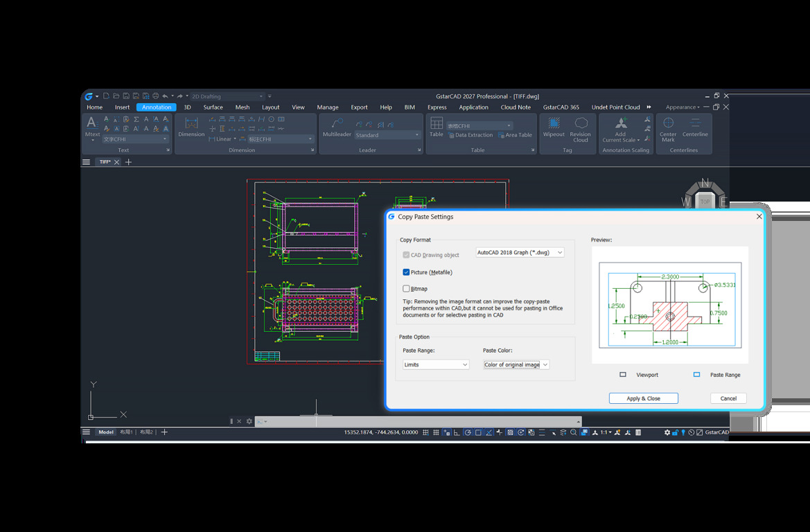Switch to the Home ribbon tab
810x532 pixels.
pos(94,107)
